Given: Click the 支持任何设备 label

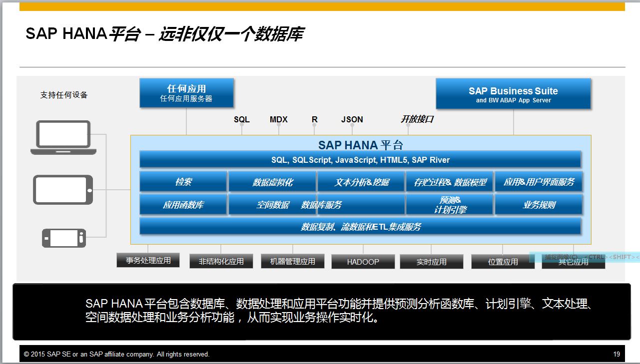Looking at the screenshot, I should [64, 95].
